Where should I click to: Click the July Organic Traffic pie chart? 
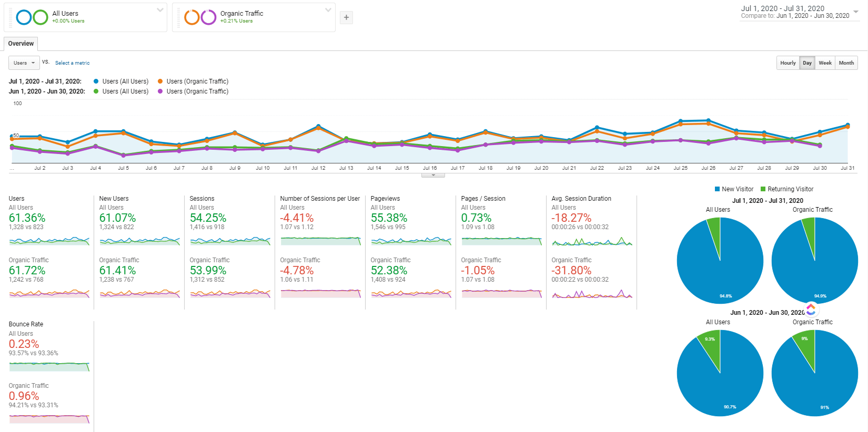pyautogui.click(x=815, y=261)
